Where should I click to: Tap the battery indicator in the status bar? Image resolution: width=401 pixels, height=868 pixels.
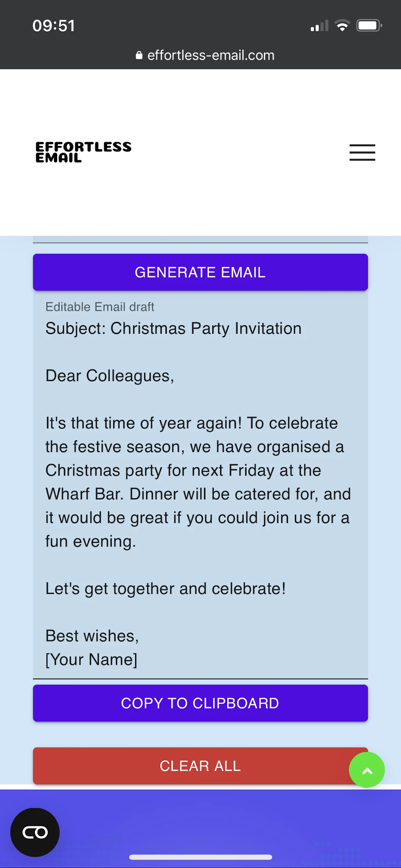[x=367, y=25]
